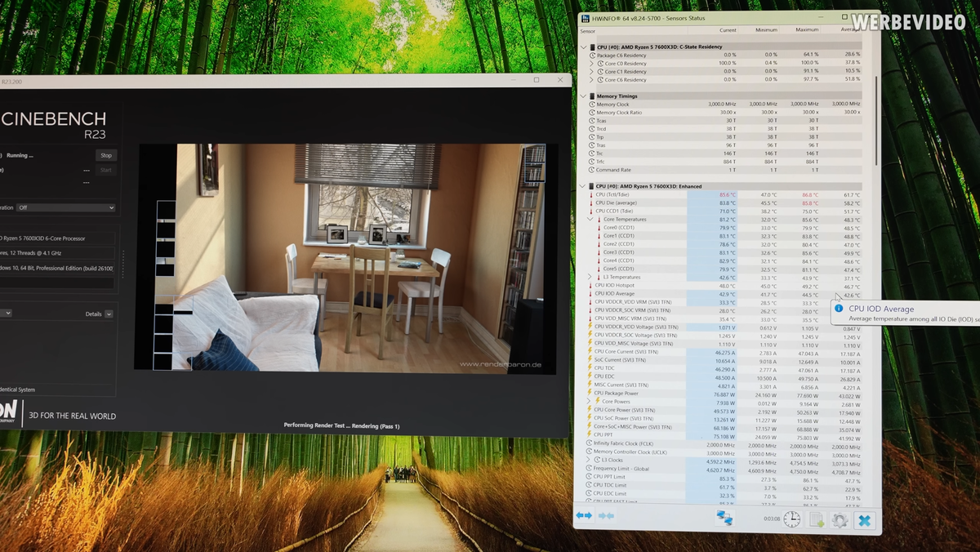Click lightning icon beside CPU PPT
The height and width of the screenshot is (552, 980).
(590, 435)
